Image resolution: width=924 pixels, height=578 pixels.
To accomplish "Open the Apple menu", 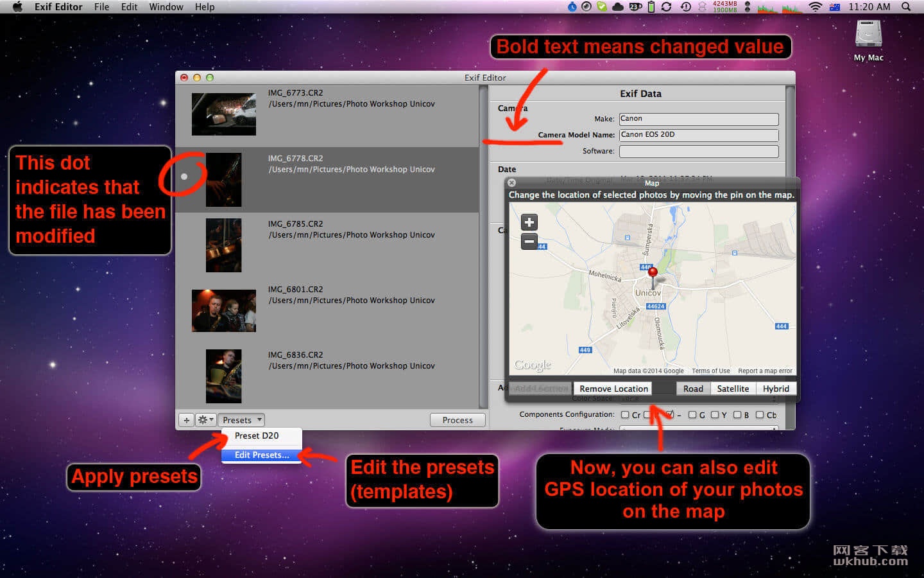I will point(18,6).
